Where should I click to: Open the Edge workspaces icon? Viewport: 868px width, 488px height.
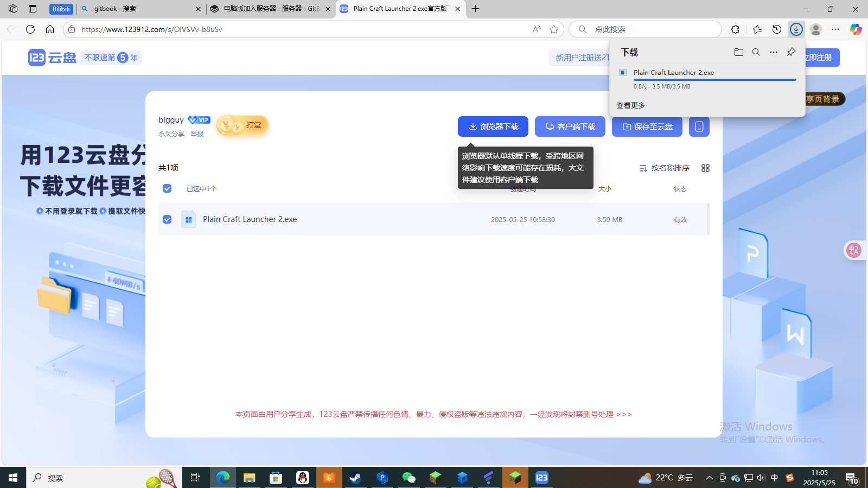pos(13,9)
